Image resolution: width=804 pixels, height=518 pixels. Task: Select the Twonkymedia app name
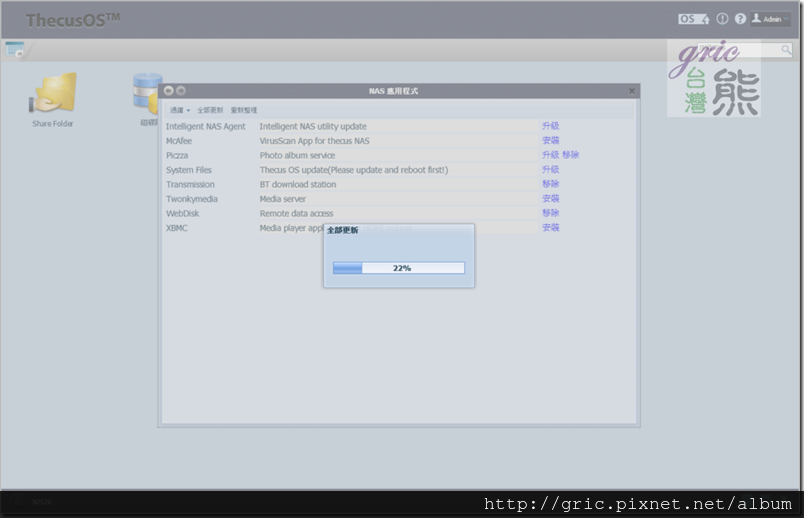[x=192, y=199]
